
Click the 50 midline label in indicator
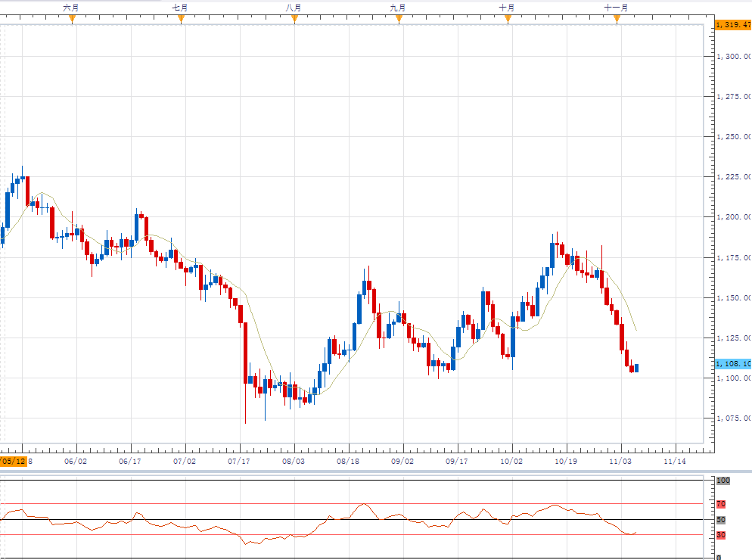point(721,520)
